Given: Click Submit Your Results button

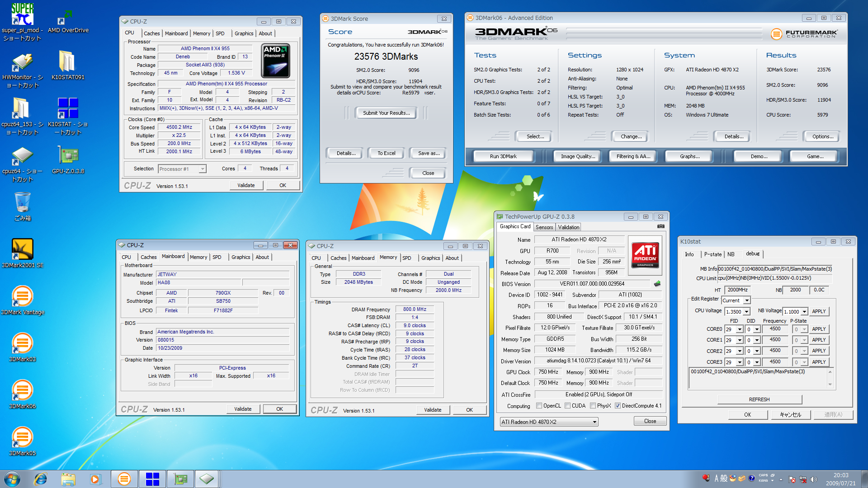Looking at the screenshot, I should tap(386, 113).
